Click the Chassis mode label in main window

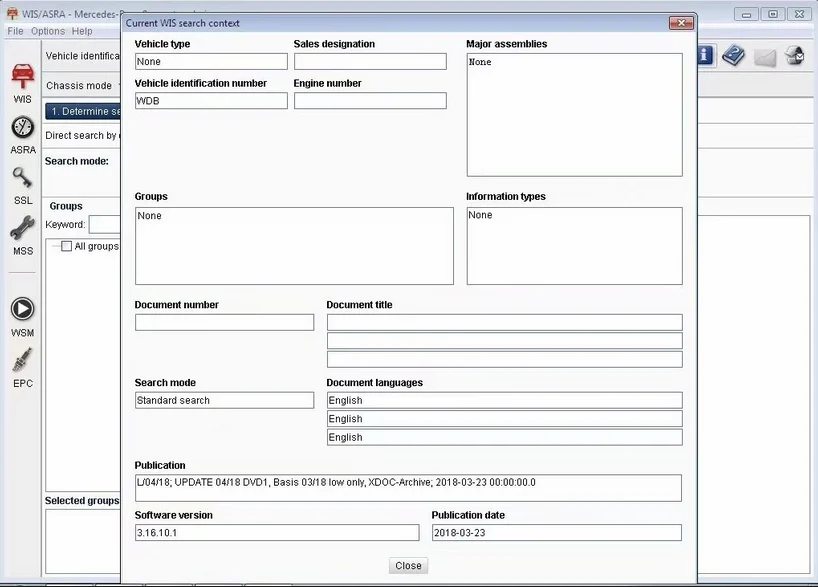[x=79, y=86]
